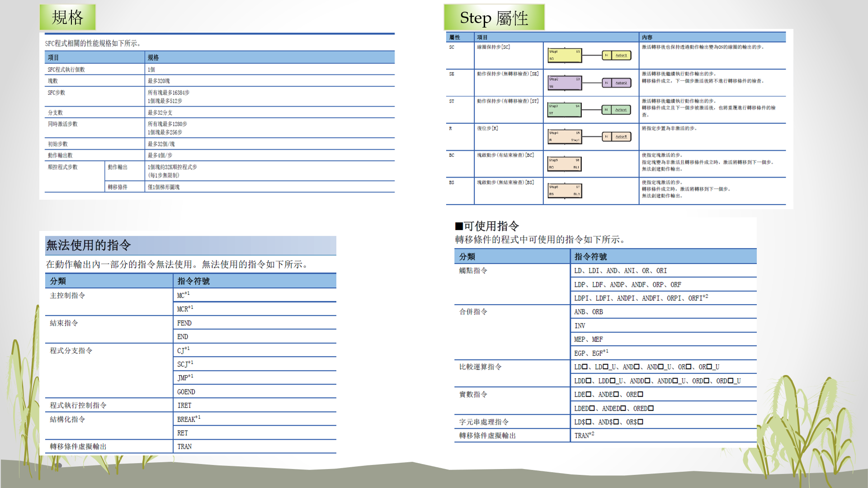This screenshot has height=488, width=868.
Task: Select the MC*1 instruction cell
Action: 182,296
